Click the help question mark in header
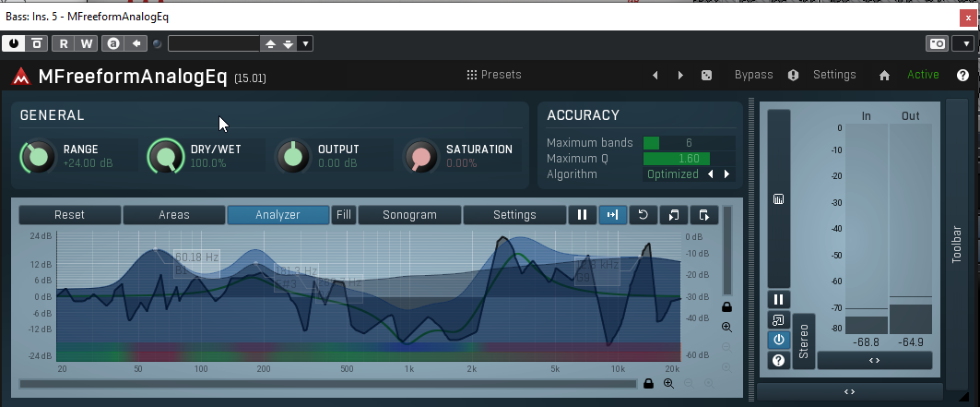980x407 pixels. 962,76
